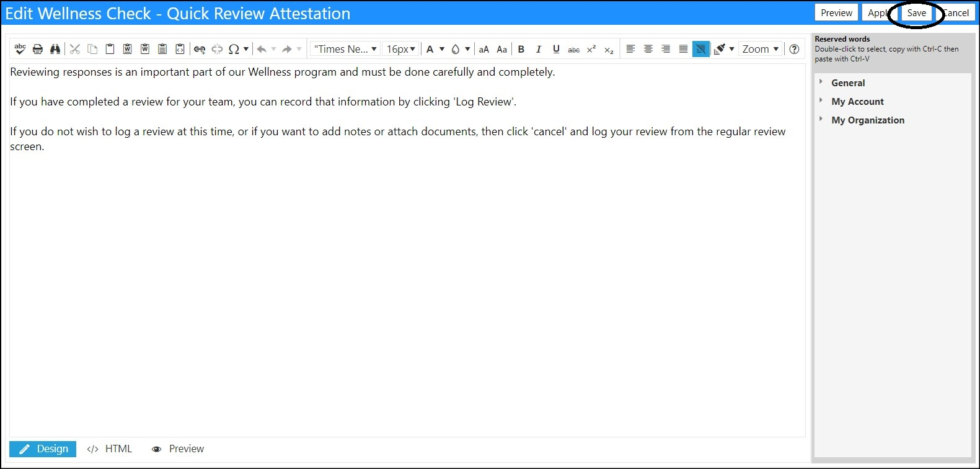The width and height of the screenshot is (980, 469).
Task: Apply the background color droplet button
Action: click(x=456, y=49)
